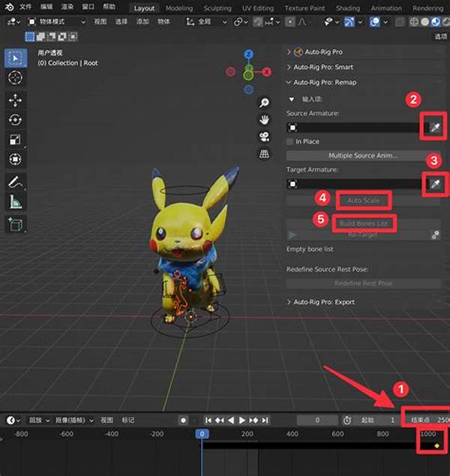Play the animation forward
This screenshot has height=476, width=450.
(x=242, y=420)
